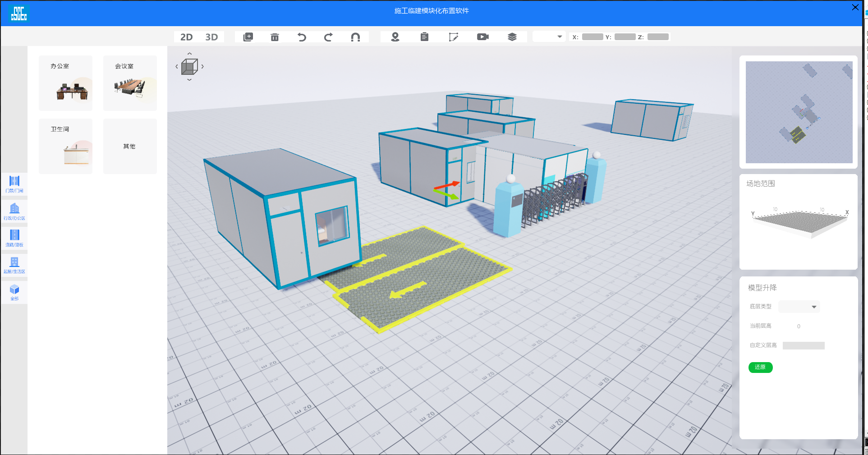The height and width of the screenshot is (455, 868).
Task: Click the video camera icon
Action: (x=483, y=37)
